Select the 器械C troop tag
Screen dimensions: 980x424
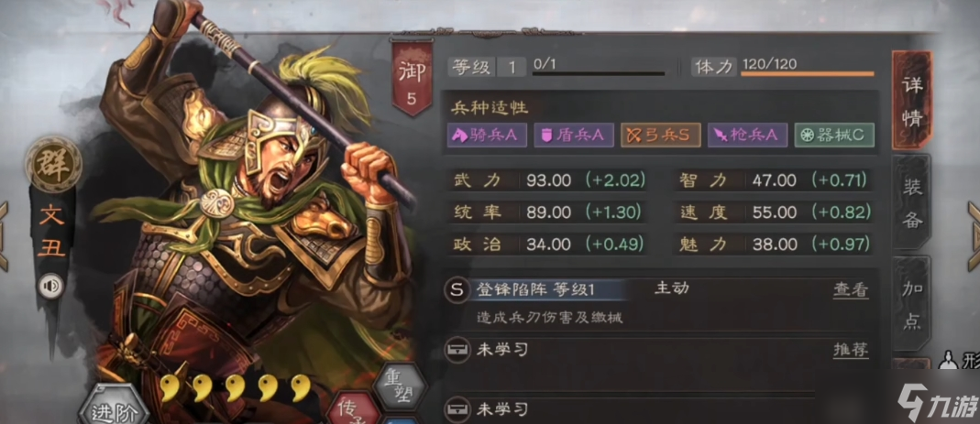click(833, 136)
